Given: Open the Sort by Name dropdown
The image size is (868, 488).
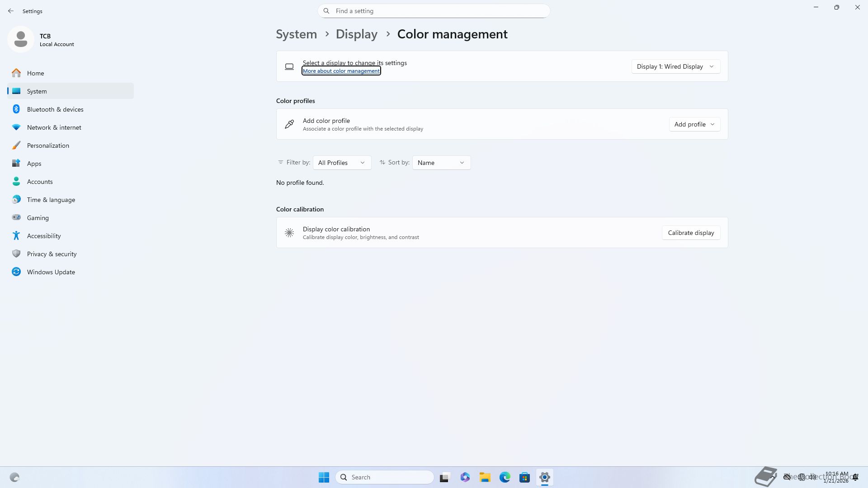Looking at the screenshot, I should coord(441,163).
